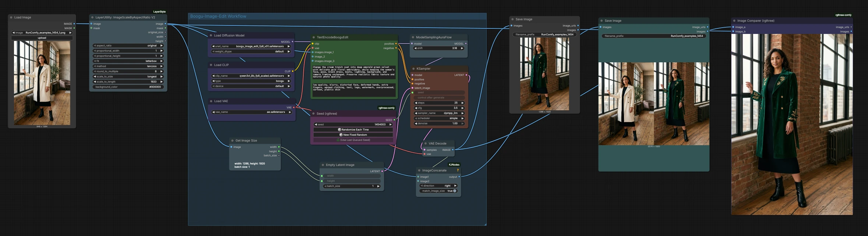The width and height of the screenshot is (868, 236).
Task: Collapse the Get Image Size node dot
Action: 232,140
